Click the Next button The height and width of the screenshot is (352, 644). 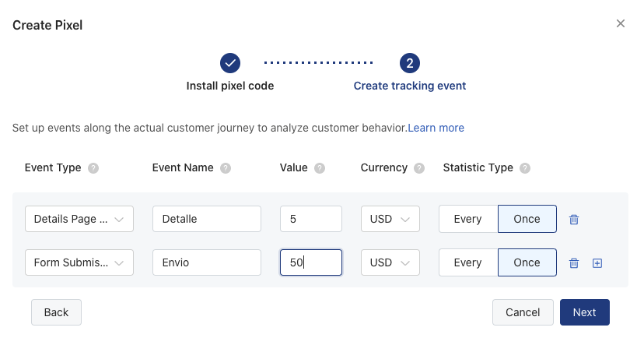point(584,312)
